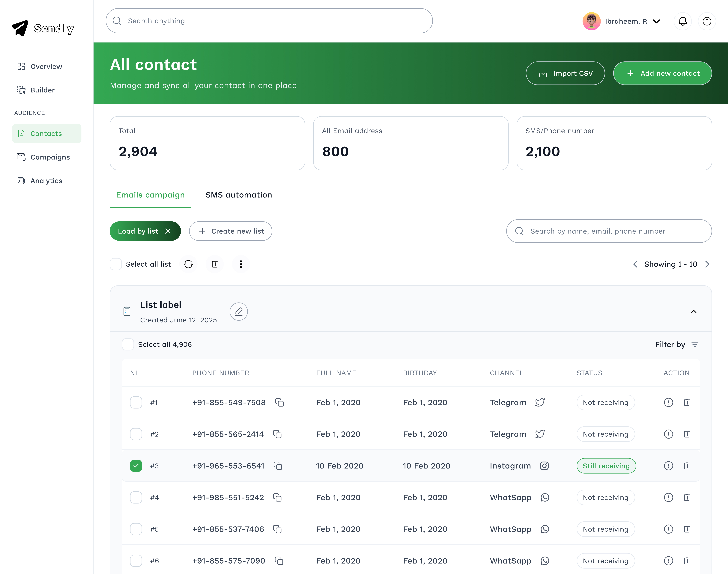
Task: Focus the search by name, email, phone field
Action: pyautogui.click(x=609, y=231)
